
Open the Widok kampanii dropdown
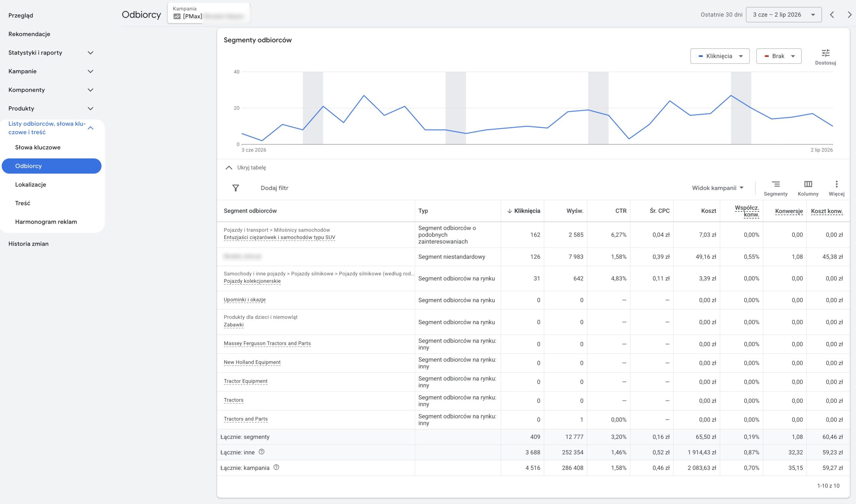[718, 188]
